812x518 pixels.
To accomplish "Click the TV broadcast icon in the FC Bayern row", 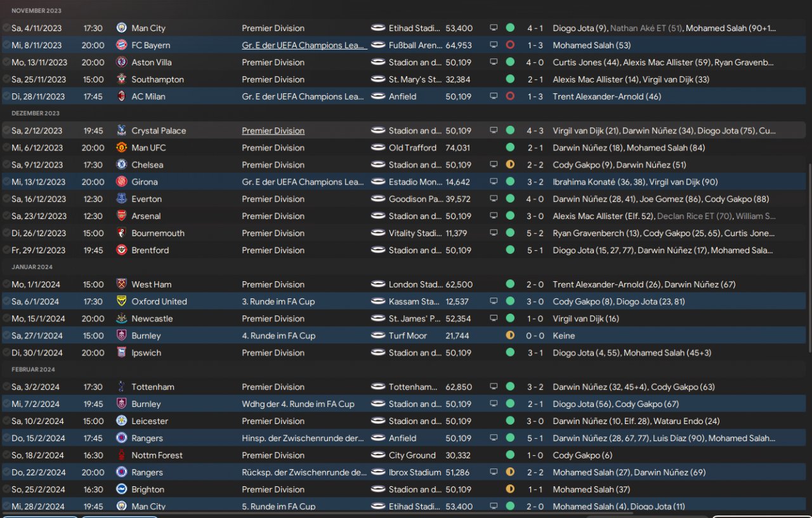I will [x=494, y=45].
